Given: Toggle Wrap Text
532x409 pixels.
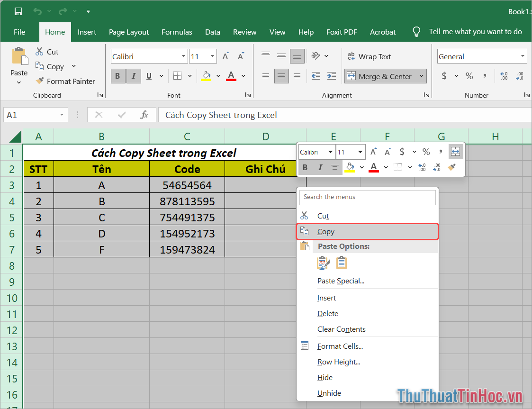Looking at the screenshot, I should click(369, 56).
